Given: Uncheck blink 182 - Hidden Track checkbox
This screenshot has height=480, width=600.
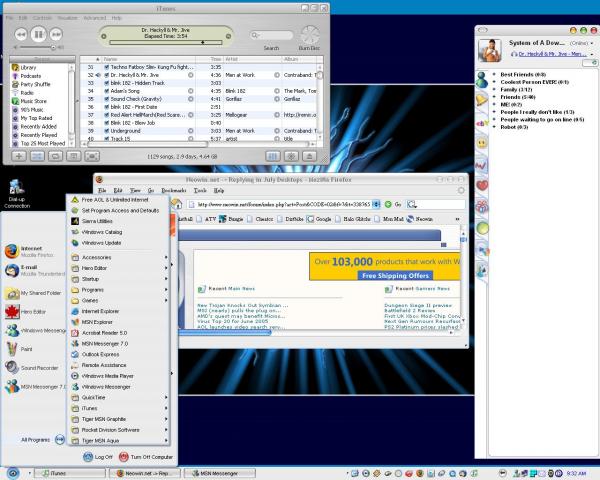Looking at the screenshot, I should [107, 83].
